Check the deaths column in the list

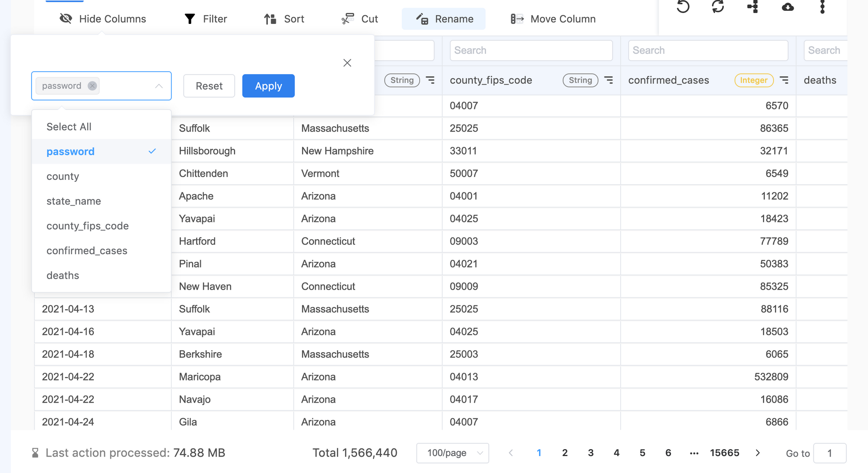coord(62,275)
